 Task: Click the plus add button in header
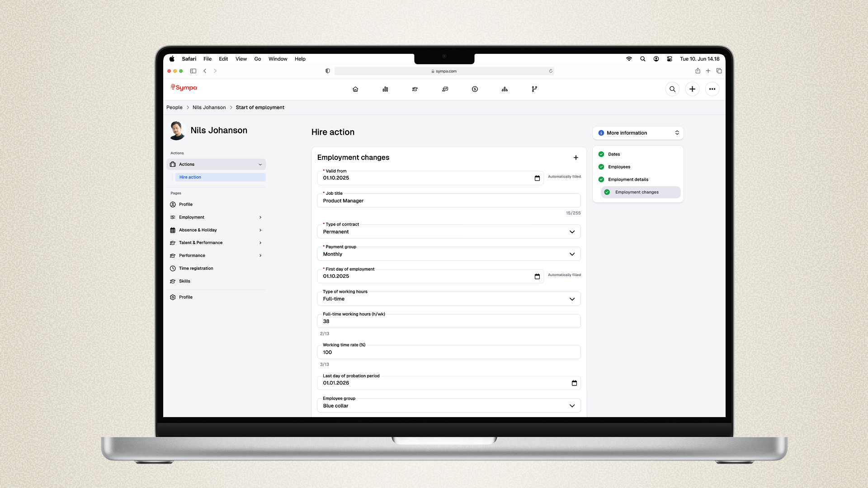(692, 89)
